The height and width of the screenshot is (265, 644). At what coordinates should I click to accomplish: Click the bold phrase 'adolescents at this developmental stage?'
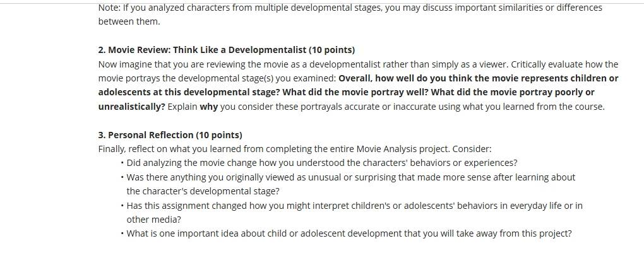click(x=189, y=92)
